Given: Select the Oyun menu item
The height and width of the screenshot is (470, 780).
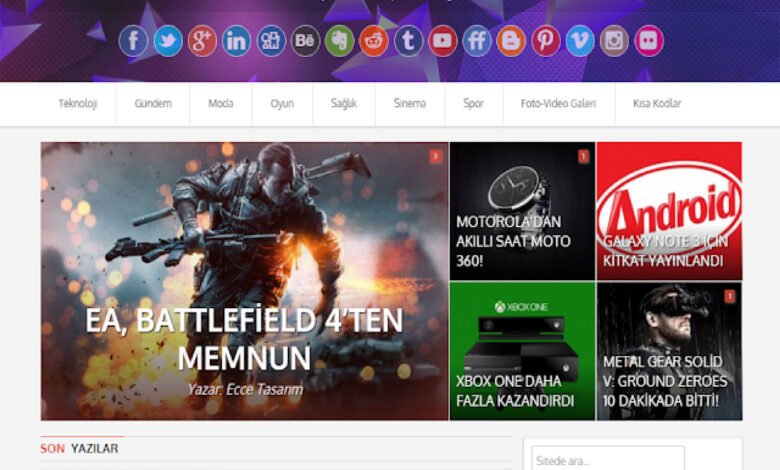Looking at the screenshot, I should click(x=282, y=104).
